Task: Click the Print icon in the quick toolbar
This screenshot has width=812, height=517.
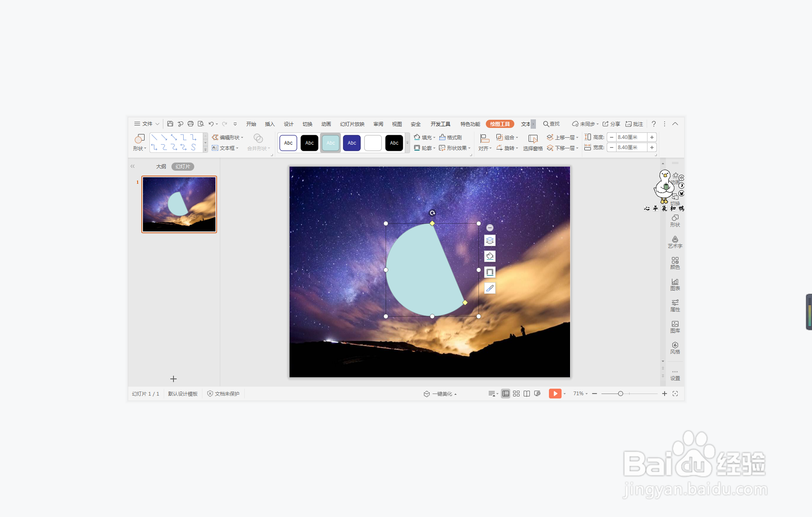Action: coord(190,124)
